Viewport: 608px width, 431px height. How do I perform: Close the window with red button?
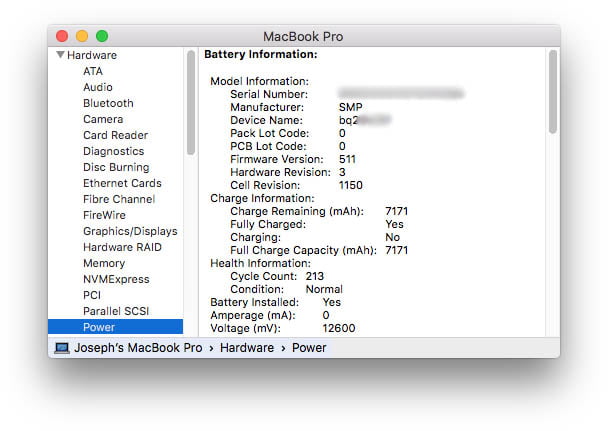pyautogui.click(x=62, y=36)
